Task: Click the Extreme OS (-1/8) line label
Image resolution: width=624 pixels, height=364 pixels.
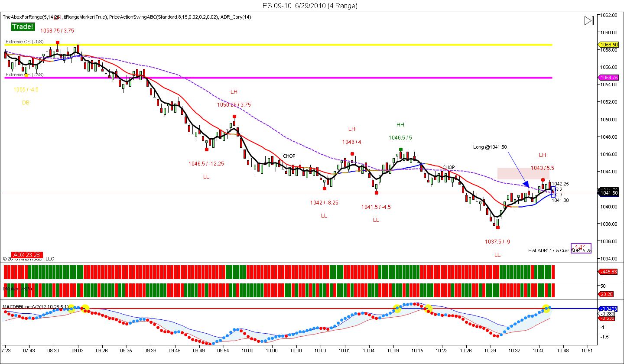Action: tap(24, 42)
